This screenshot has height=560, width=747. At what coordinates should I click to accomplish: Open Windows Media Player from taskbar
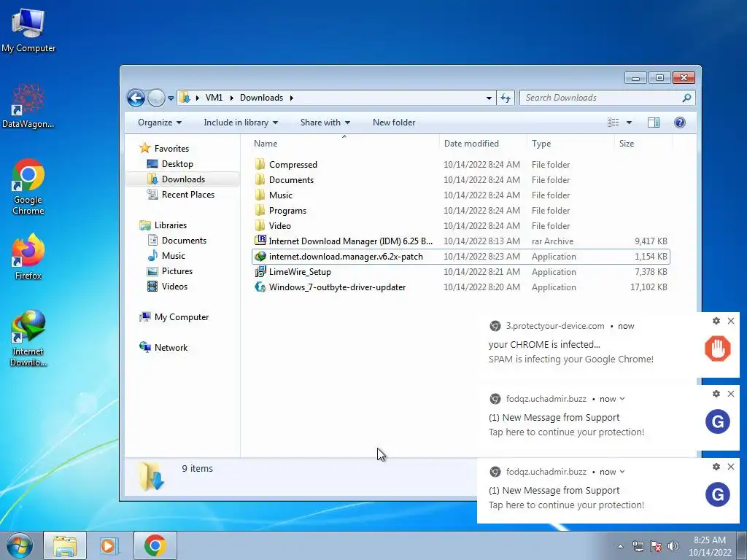click(109, 545)
